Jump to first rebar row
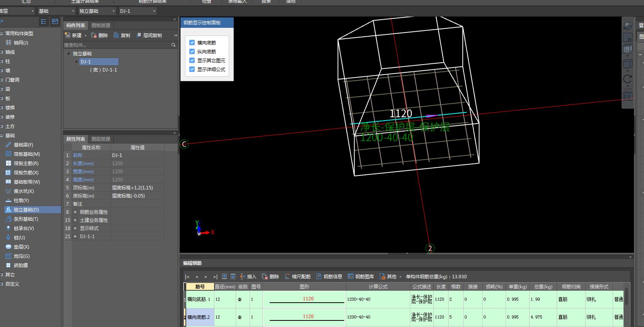The height and width of the screenshot is (327, 644). [x=187, y=277]
